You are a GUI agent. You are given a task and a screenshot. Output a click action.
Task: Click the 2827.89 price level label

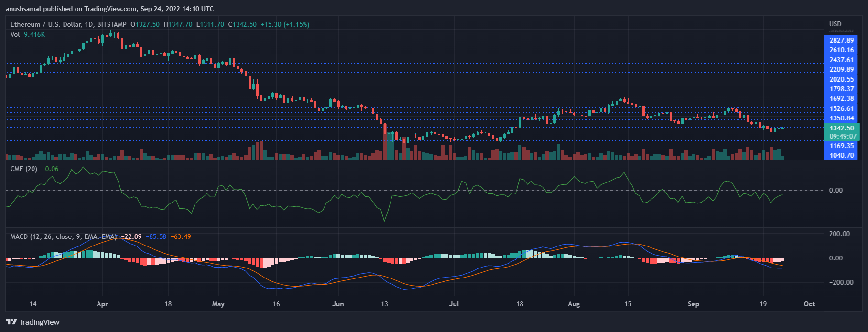click(x=841, y=40)
